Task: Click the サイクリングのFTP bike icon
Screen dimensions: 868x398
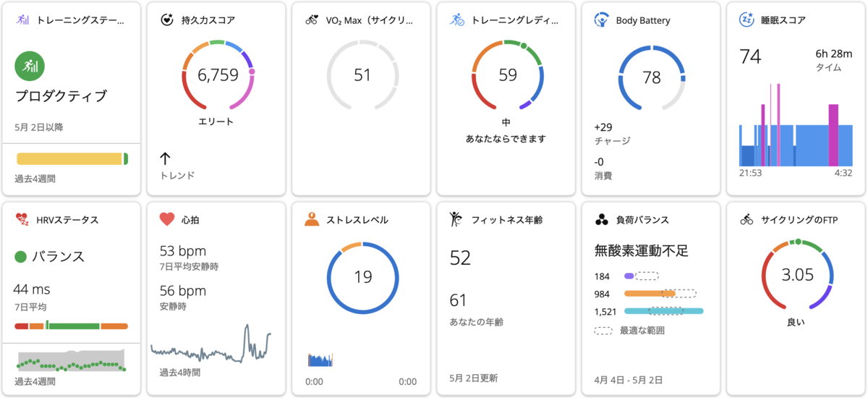Action: point(746,219)
